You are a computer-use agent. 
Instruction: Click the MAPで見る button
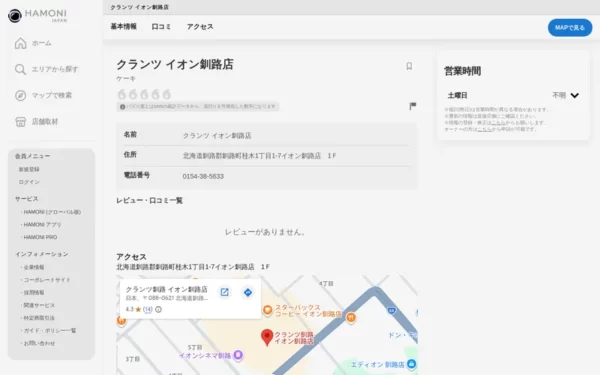[570, 28]
